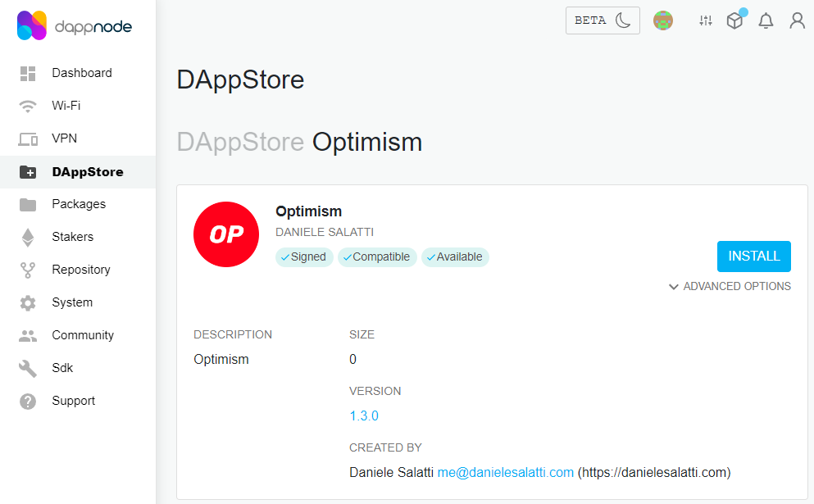Click the VERSION label
This screenshot has width=814, height=504.
[x=375, y=392]
